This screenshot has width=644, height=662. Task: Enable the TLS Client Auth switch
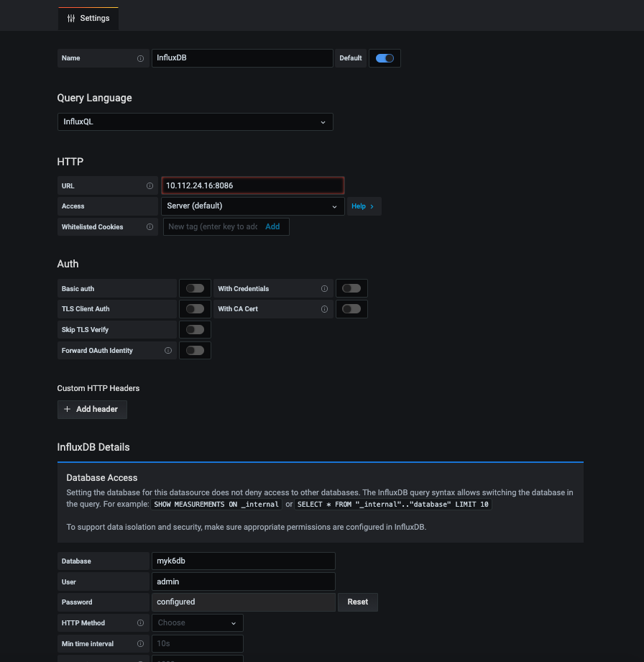[x=195, y=309]
